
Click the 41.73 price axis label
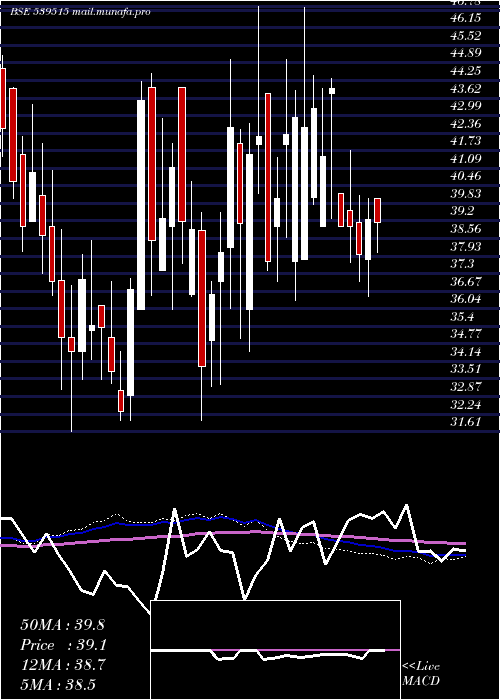[x=466, y=141]
